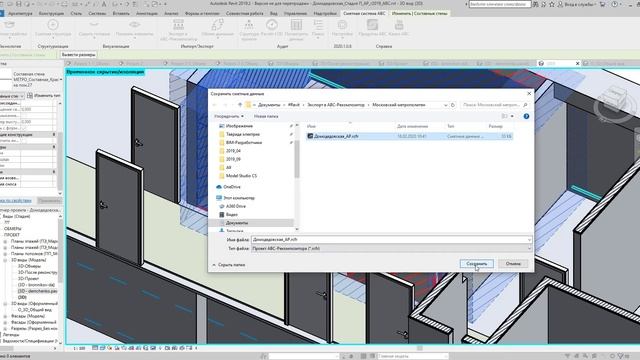Close the active 3D view tab

pos(577,63)
